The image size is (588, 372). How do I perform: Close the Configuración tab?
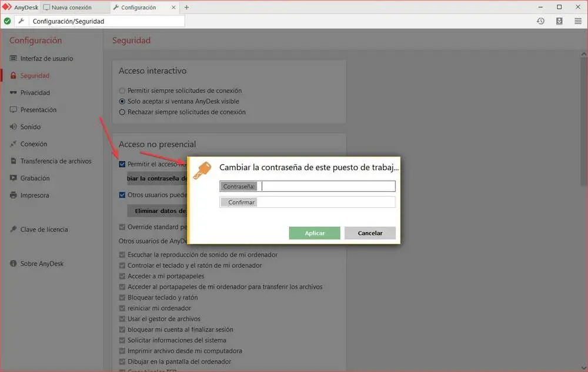point(173,7)
